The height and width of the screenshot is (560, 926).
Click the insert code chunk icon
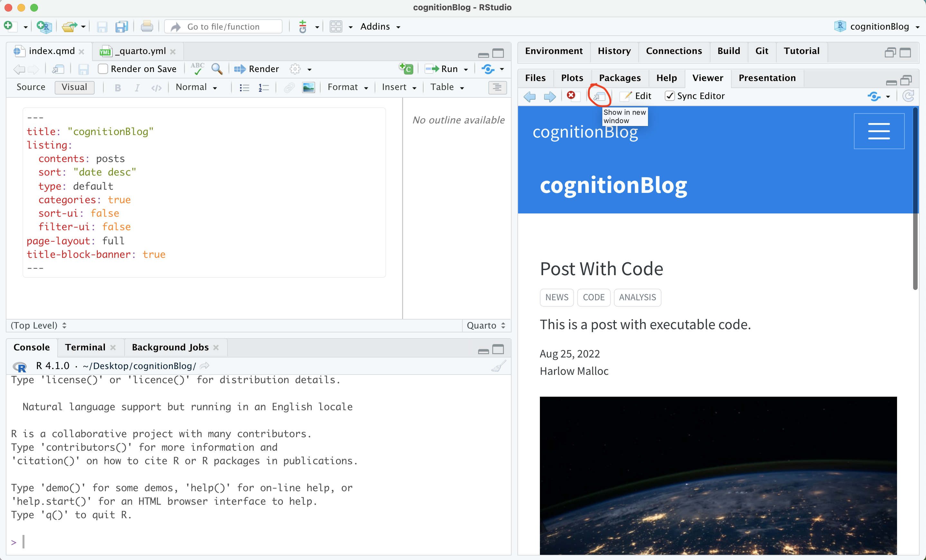point(406,69)
